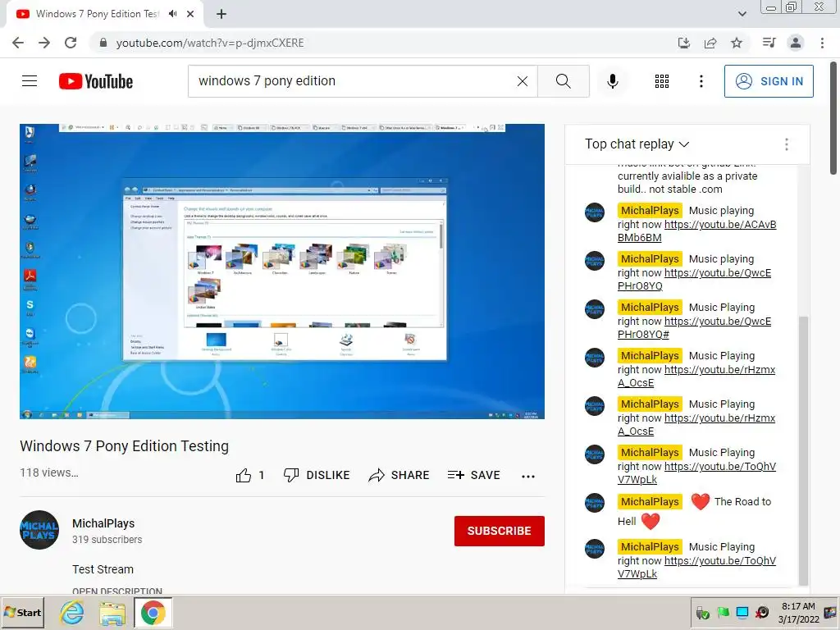Open more actions ellipsis under video
The image size is (840, 630).
[x=528, y=477]
